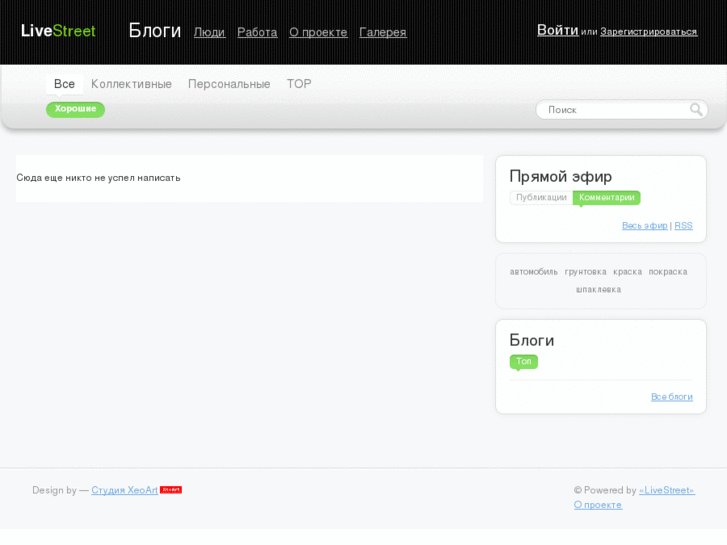Select the Топ tab in Блоги block
Viewport: 727px width, 545px height.
[524, 361]
